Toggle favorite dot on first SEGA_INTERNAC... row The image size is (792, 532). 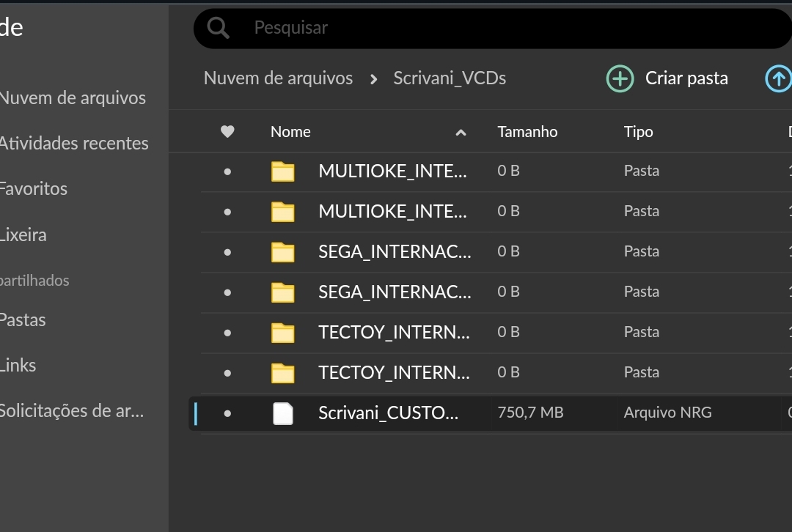pos(227,252)
